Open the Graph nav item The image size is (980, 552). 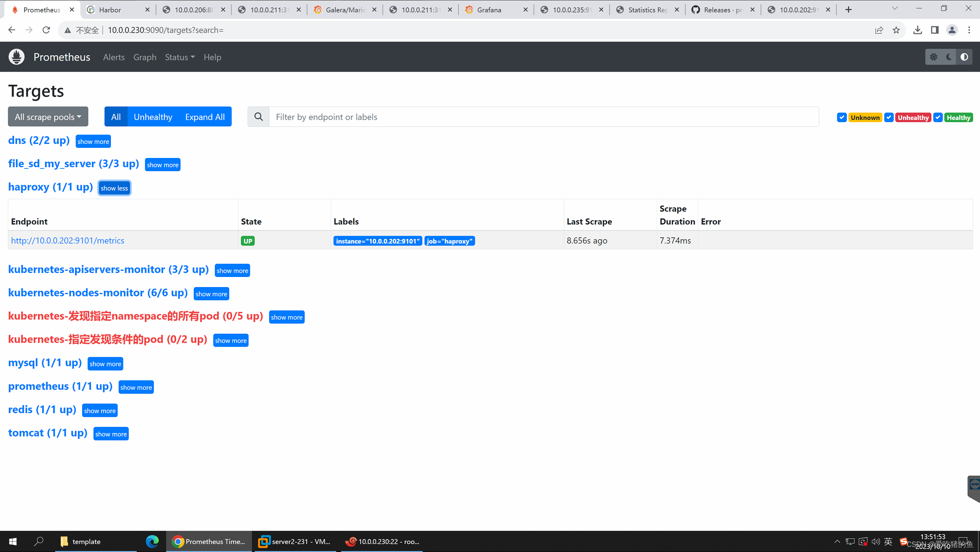pyautogui.click(x=145, y=57)
